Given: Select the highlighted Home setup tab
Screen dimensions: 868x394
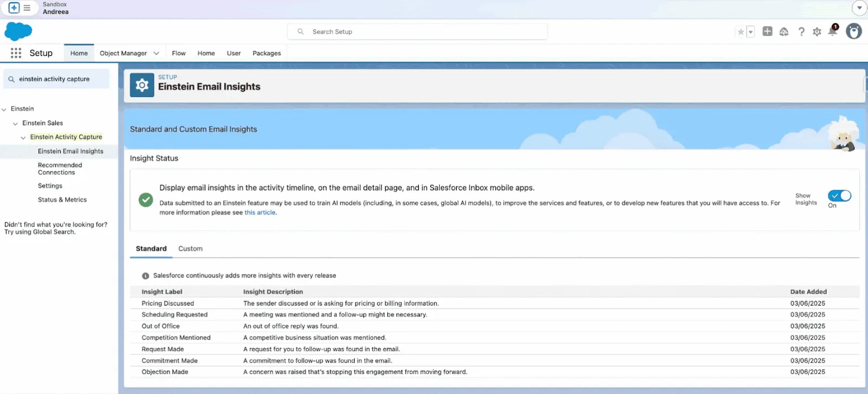Looking at the screenshot, I should 79,53.
